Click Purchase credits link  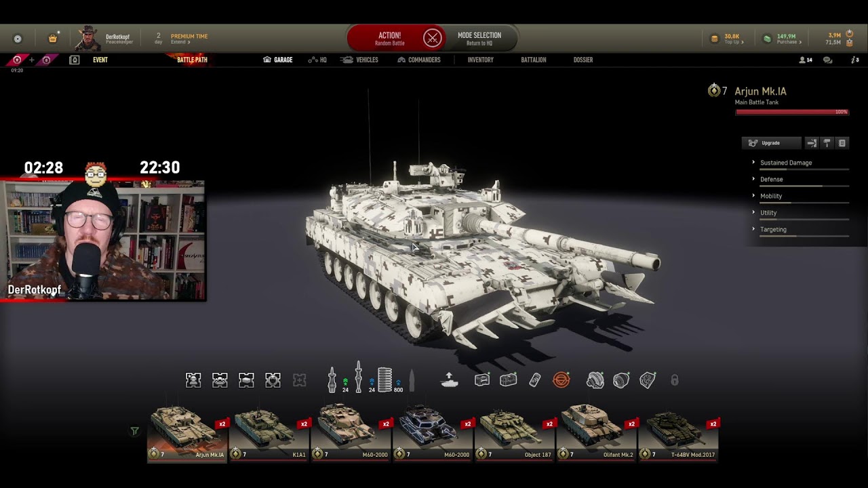point(789,42)
